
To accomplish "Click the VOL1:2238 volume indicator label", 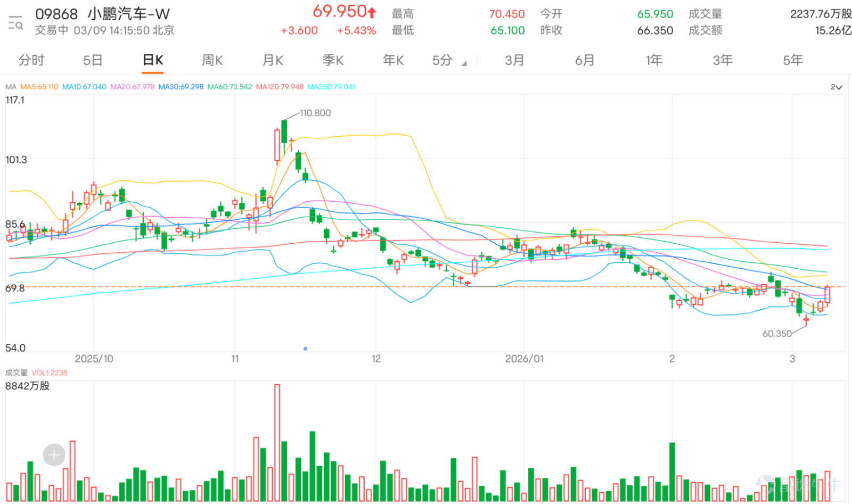I will pos(50,373).
